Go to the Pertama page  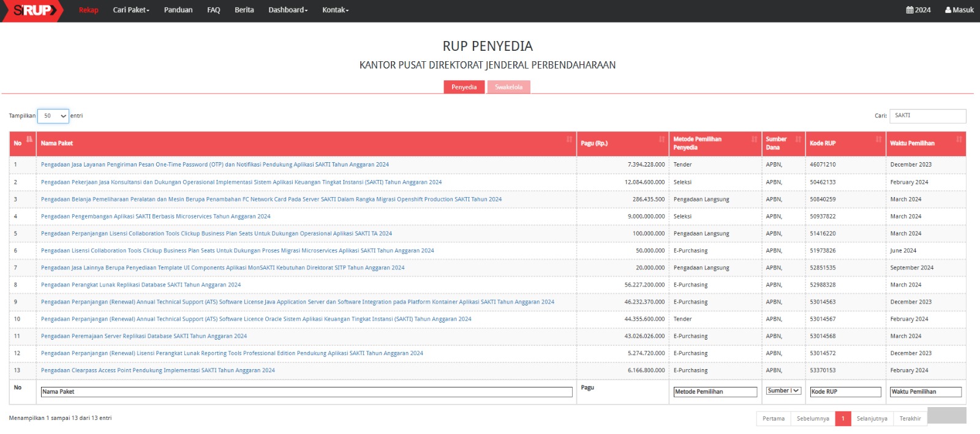[774, 419]
